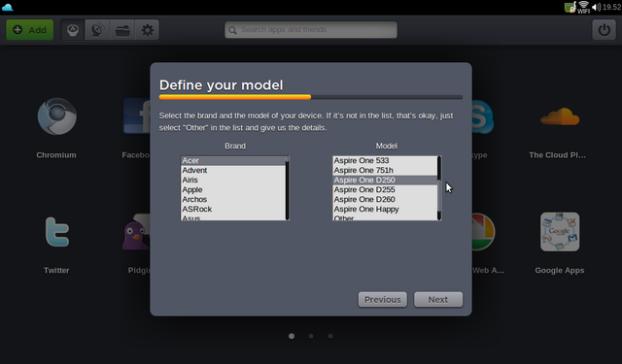Launch the Pidgin app icon
Screen dimensions: 622x364
[136, 233]
